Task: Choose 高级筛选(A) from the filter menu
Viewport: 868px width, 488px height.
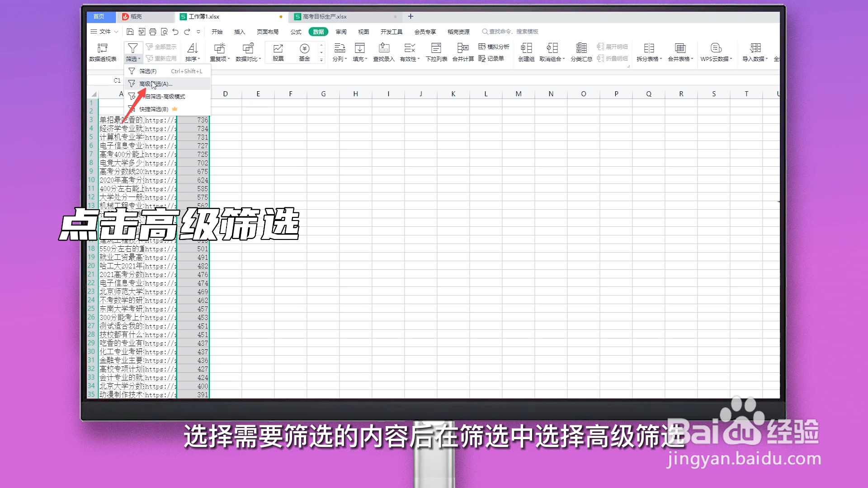Action: (151, 84)
